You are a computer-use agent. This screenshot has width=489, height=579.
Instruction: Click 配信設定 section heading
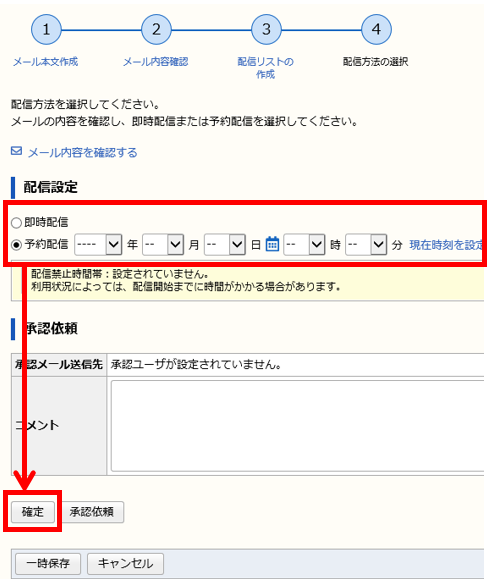click(51, 187)
